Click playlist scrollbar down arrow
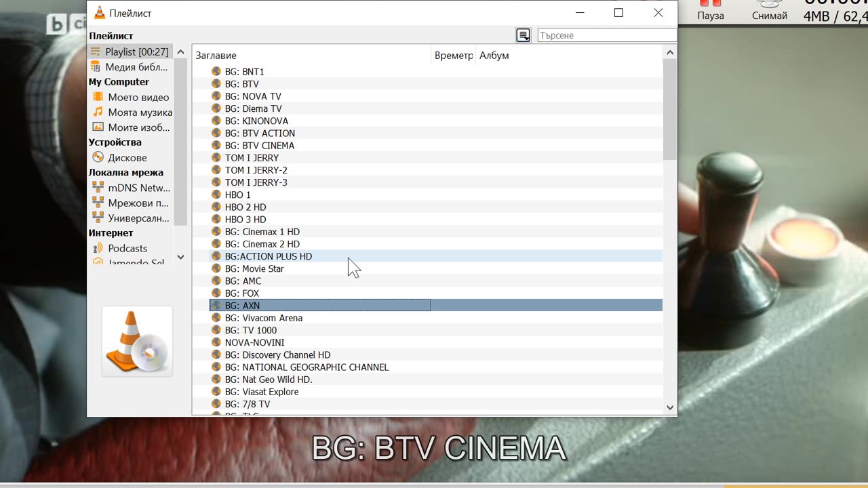 670,407
